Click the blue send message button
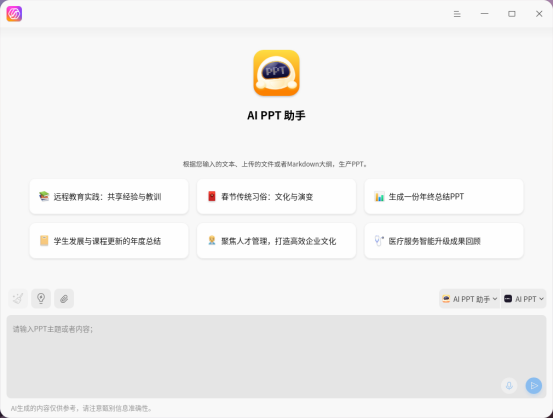This screenshot has width=554, height=418. 534,385
